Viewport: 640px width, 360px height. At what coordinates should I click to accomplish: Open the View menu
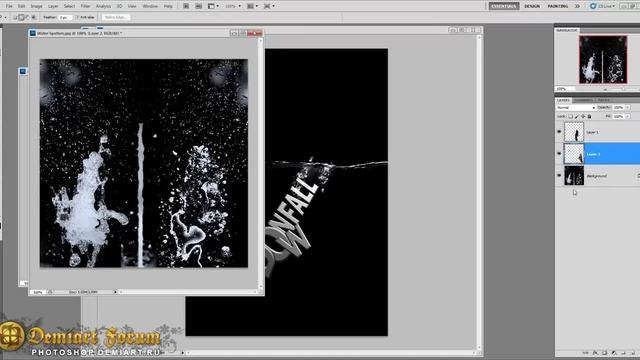coord(132,6)
